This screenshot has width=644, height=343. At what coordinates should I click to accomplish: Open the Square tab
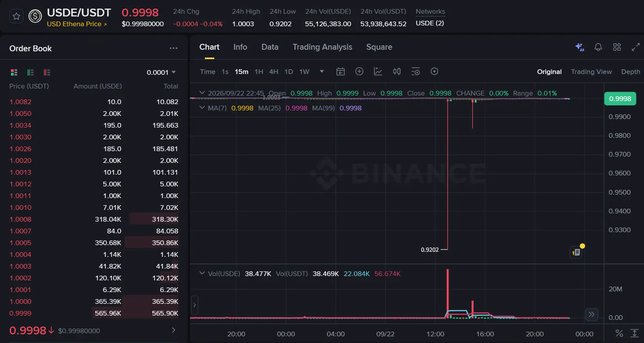coord(379,47)
